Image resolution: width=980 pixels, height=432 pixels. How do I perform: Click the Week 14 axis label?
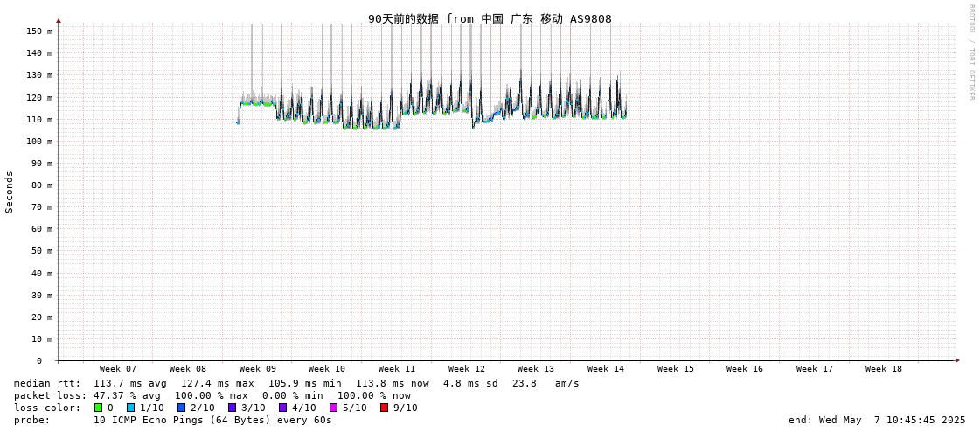pos(606,369)
